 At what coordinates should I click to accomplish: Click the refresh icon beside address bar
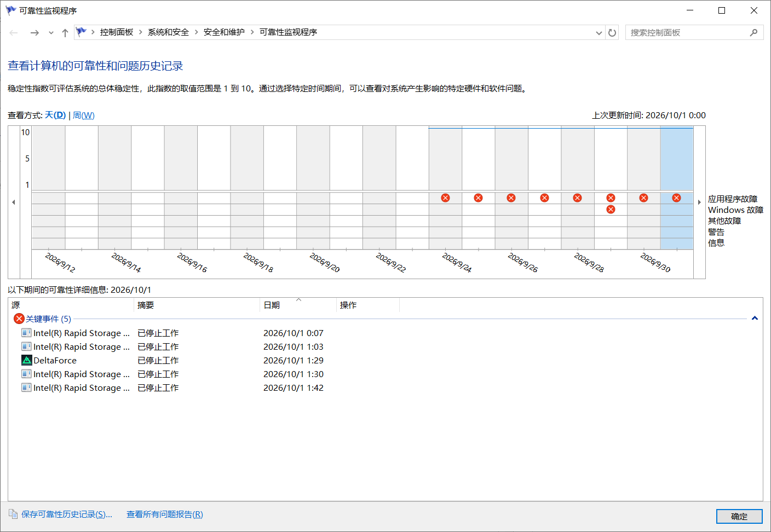tap(612, 32)
